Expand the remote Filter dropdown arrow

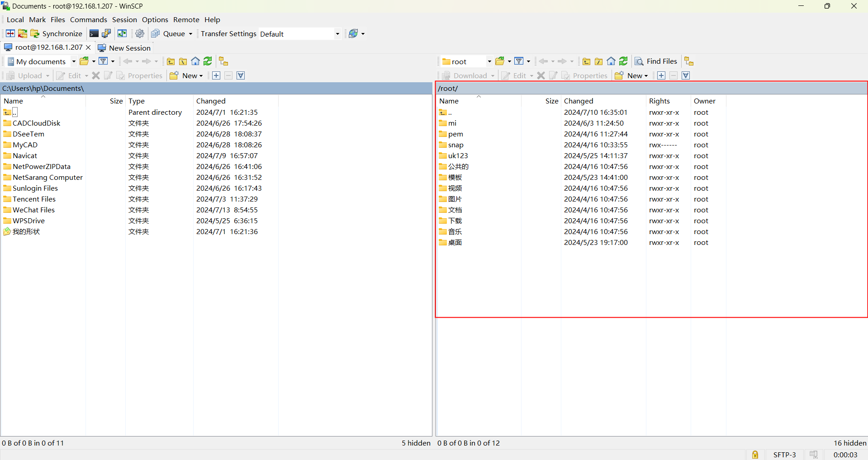528,61
